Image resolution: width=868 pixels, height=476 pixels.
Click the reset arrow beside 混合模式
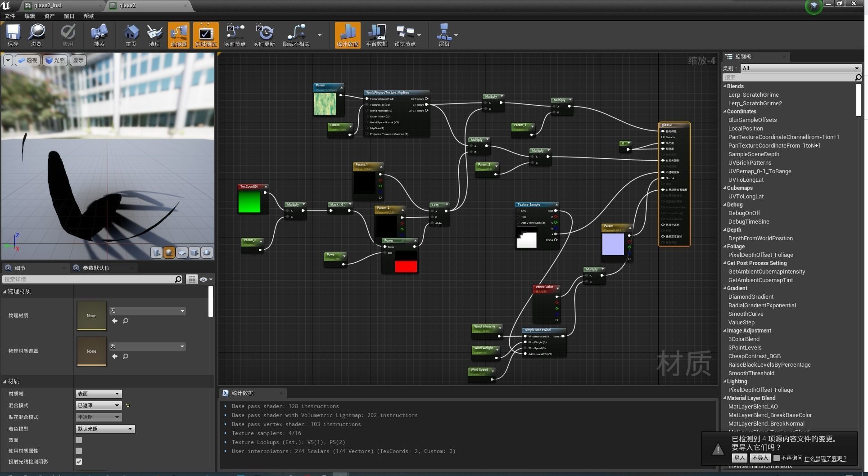tap(127, 405)
